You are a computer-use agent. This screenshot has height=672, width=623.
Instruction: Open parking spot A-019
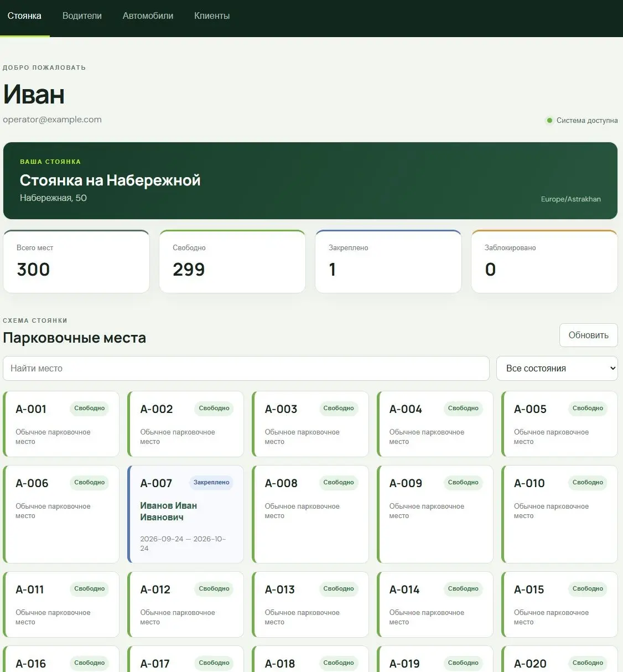[x=435, y=659]
